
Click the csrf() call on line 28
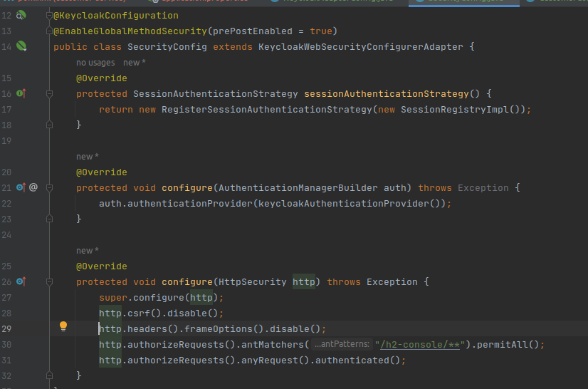point(145,313)
